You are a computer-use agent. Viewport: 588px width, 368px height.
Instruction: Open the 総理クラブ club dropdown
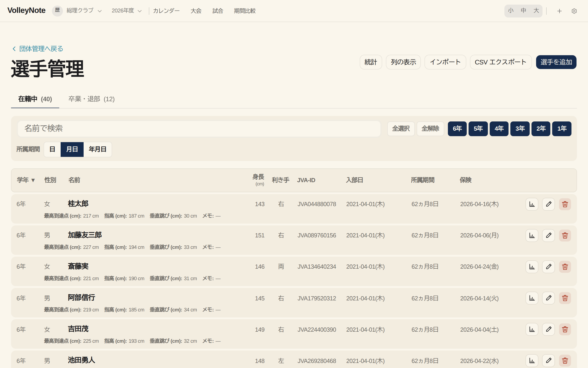pyautogui.click(x=84, y=11)
